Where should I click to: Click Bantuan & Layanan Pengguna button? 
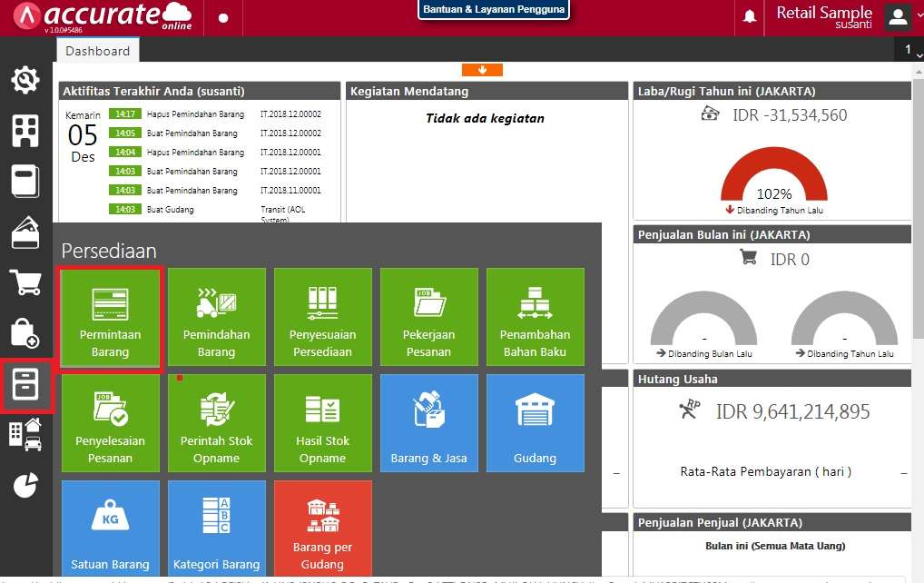coord(494,9)
